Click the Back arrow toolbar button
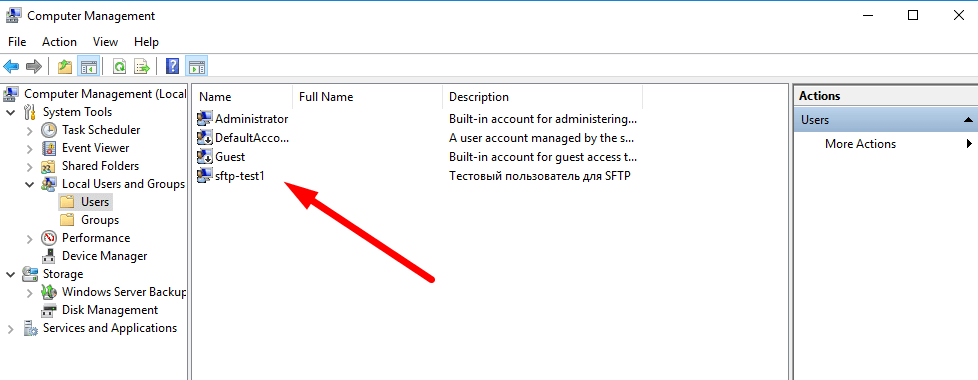Viewport: 978px width, 380px height. pyautogui.click(x=11, y=66)
